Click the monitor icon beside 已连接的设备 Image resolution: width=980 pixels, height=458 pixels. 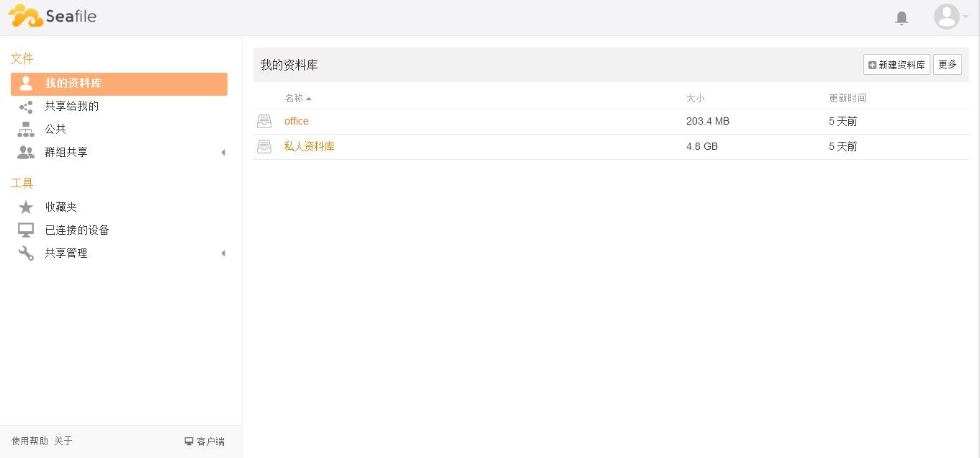(x=26, y=230)
